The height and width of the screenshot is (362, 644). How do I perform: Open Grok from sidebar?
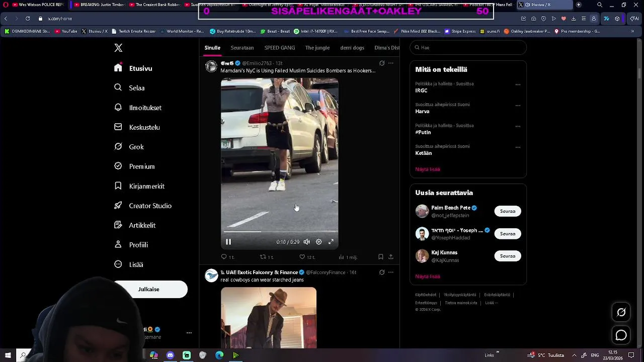(129, 147)
